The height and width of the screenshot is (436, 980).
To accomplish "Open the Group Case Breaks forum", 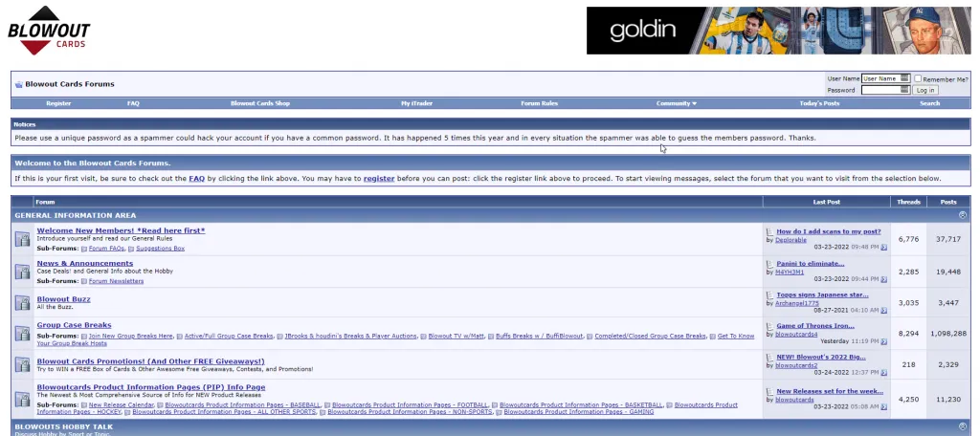I will tap(74, 325).
